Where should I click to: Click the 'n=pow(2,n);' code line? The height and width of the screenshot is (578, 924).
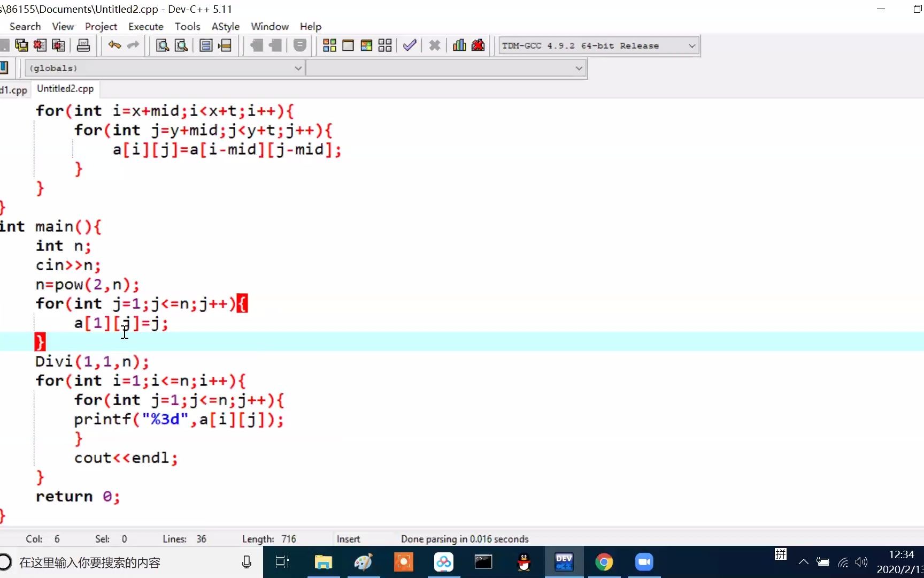(x=87, y=284)
